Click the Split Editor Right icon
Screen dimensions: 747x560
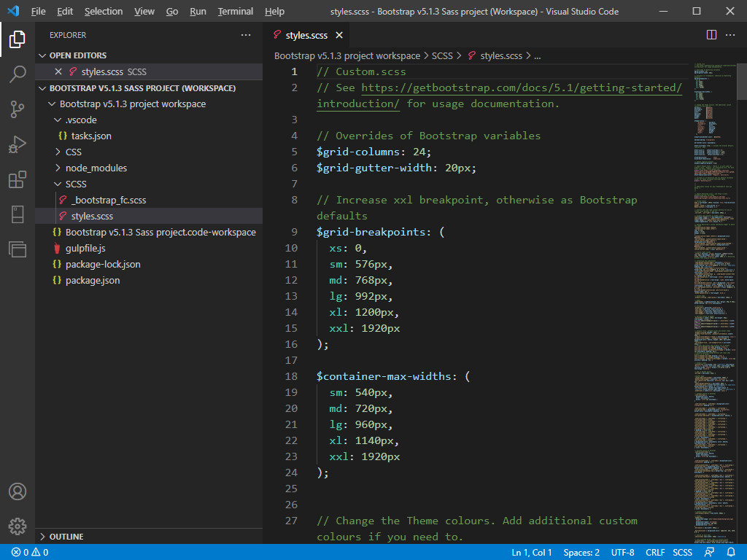tap(711, 35)
